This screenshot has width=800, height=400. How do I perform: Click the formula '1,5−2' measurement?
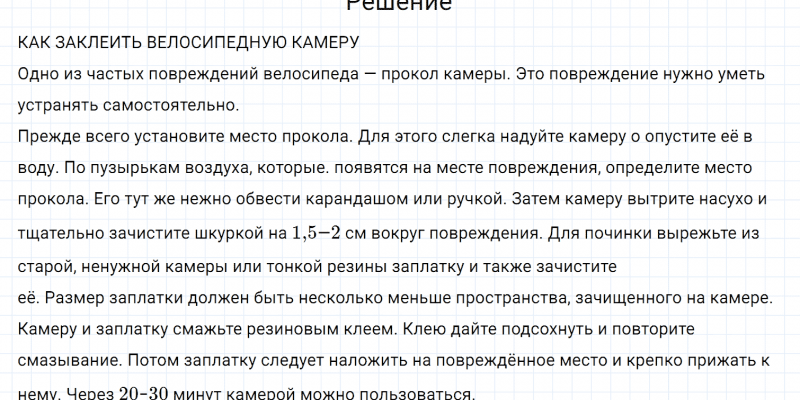pyautogui.click(x=320, y=234)
